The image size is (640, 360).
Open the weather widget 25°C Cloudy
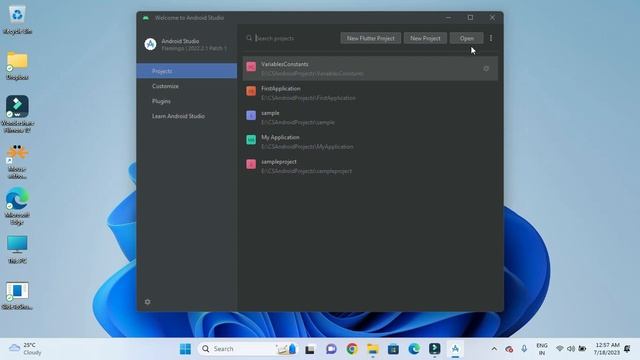point(26,349)
